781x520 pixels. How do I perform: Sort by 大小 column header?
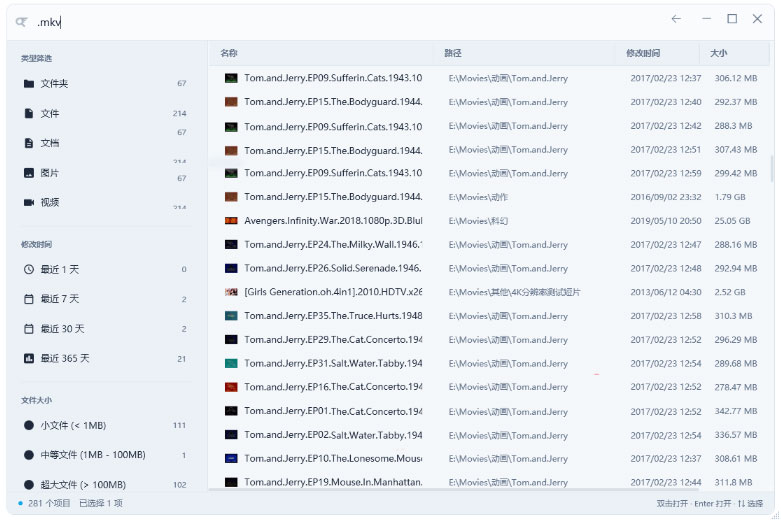pos(718,53)
